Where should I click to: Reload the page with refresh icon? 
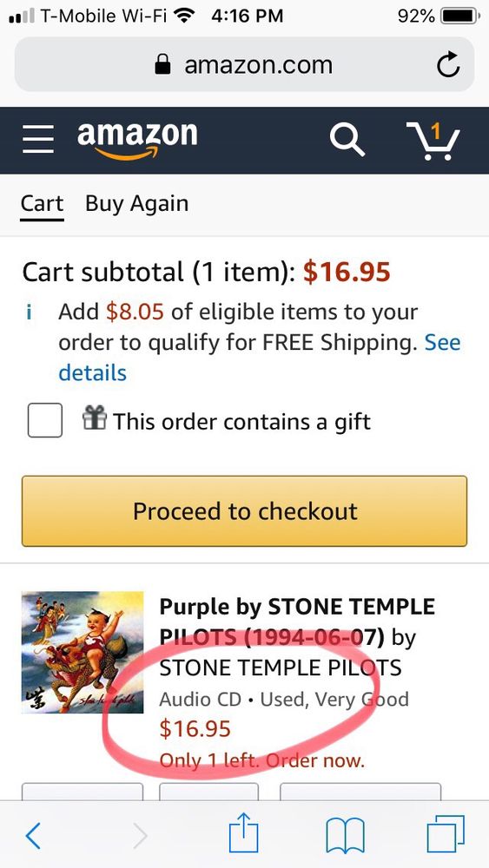click(447, 65)
